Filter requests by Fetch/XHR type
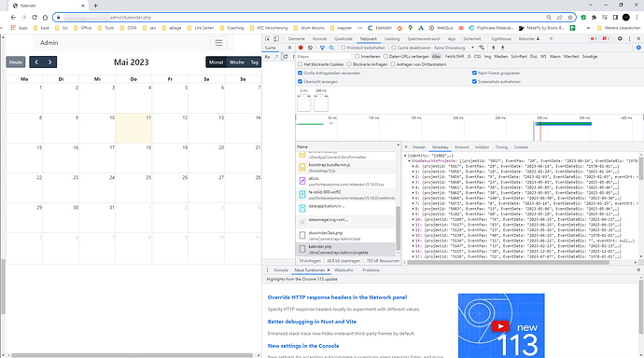Screen dimensions: 644x358 [x=454, y=57]
